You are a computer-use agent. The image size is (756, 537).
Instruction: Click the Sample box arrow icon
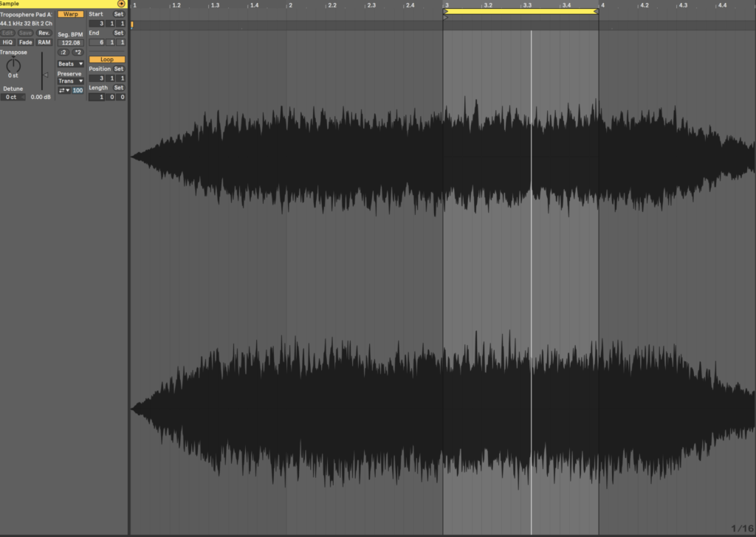(x=121, y=4)
